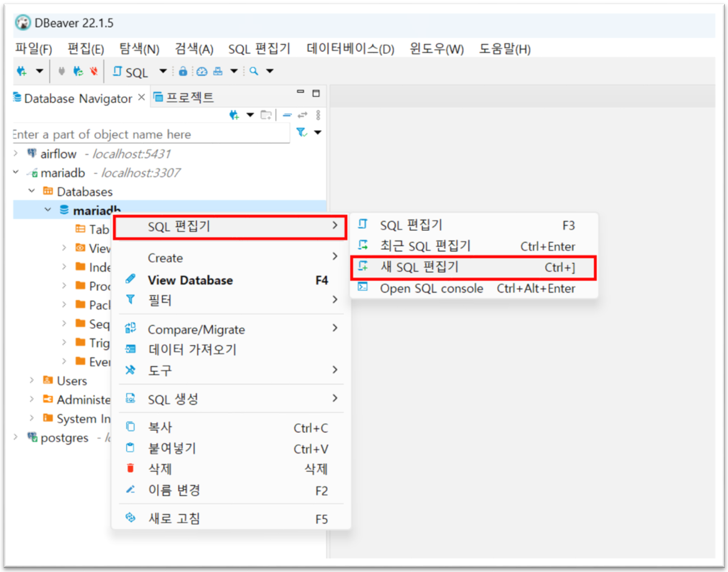Viewport: 728px width, 572px height.
Task: Select the airflow localhost:5431 connection
Action: (x=99, y=154)
